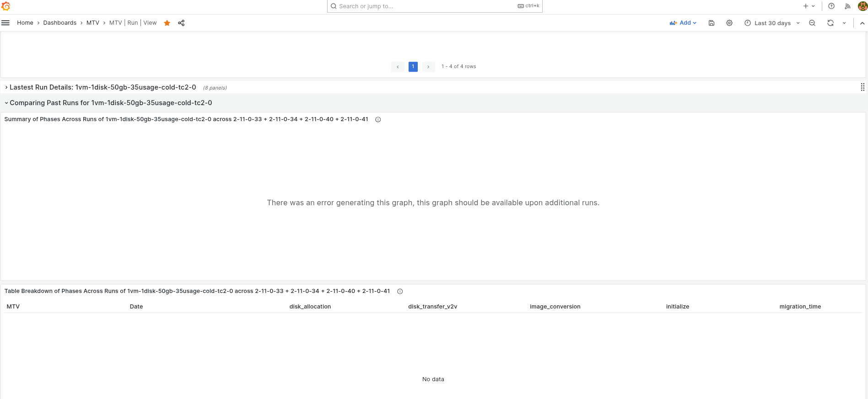Open the Grafana home logo
Screen dimensions: 868x399
[x=5, y=6]
